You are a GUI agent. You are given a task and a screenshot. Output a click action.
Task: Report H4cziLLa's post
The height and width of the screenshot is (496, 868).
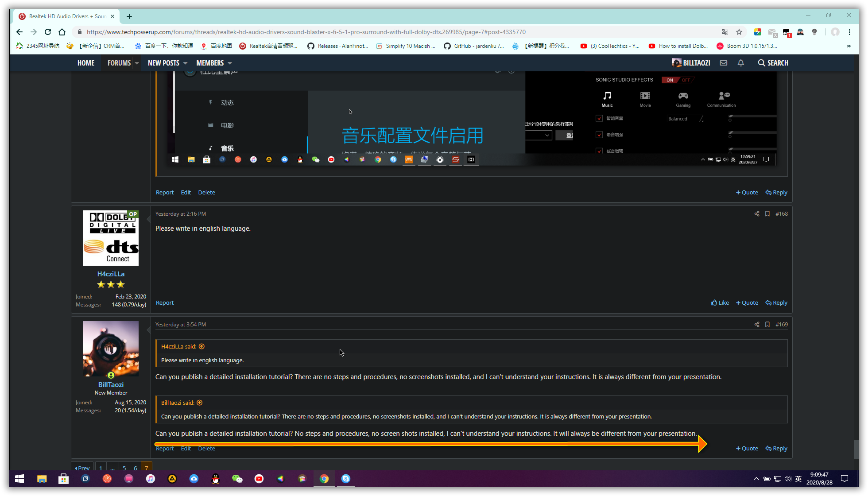coord(165,303)
